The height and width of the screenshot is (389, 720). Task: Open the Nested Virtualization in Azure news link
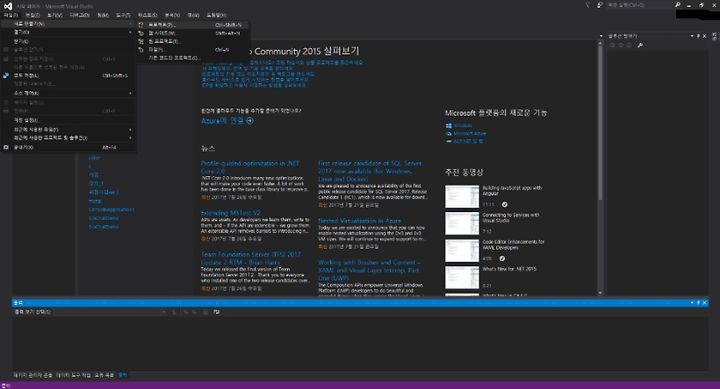coord(360,221)
